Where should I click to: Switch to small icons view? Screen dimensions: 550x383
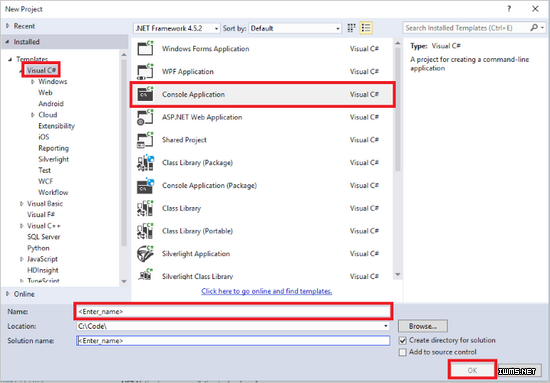point(351,28)
